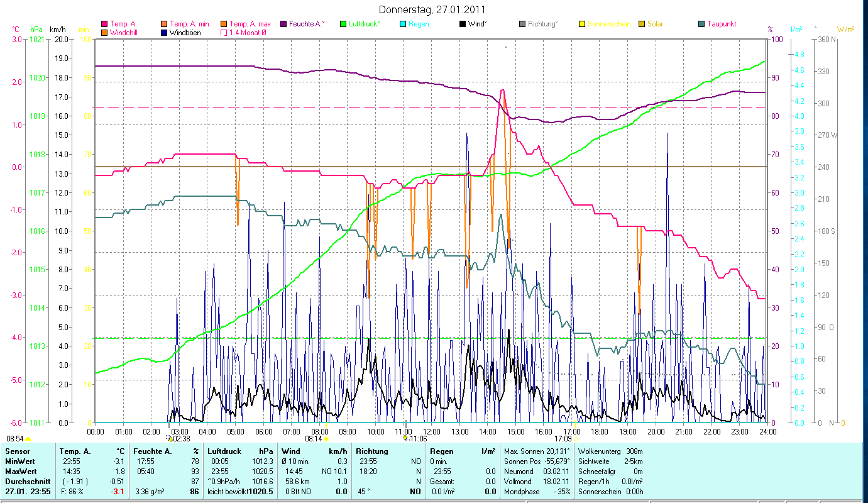Click the cyan Regen legend swatch

tap(403, 24)
